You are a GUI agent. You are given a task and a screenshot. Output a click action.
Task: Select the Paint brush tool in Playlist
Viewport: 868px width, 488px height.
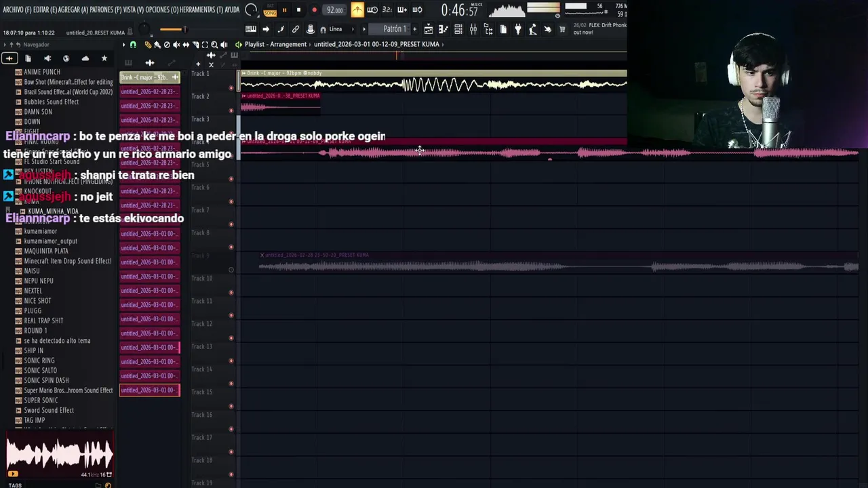(x=157, y=45)
